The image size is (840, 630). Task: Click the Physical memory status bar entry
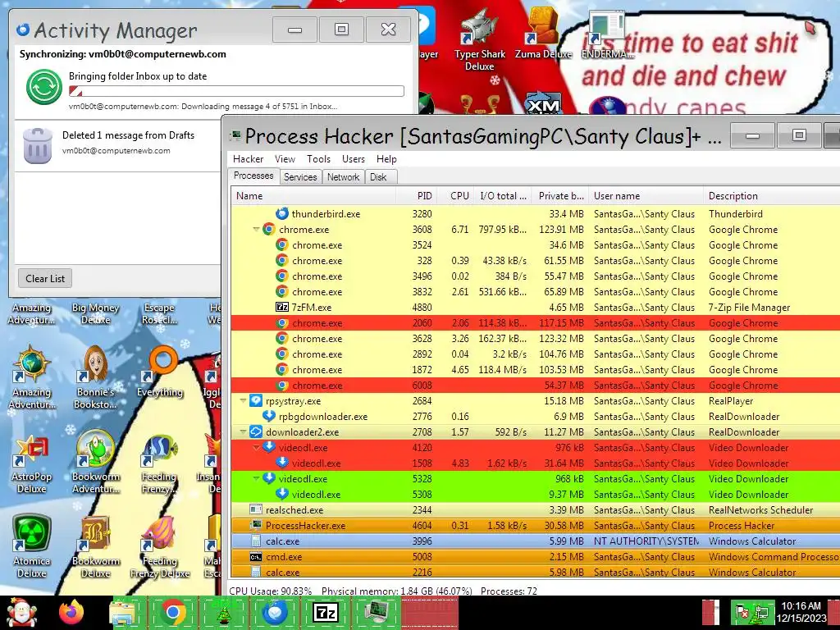tap(396, 591)
